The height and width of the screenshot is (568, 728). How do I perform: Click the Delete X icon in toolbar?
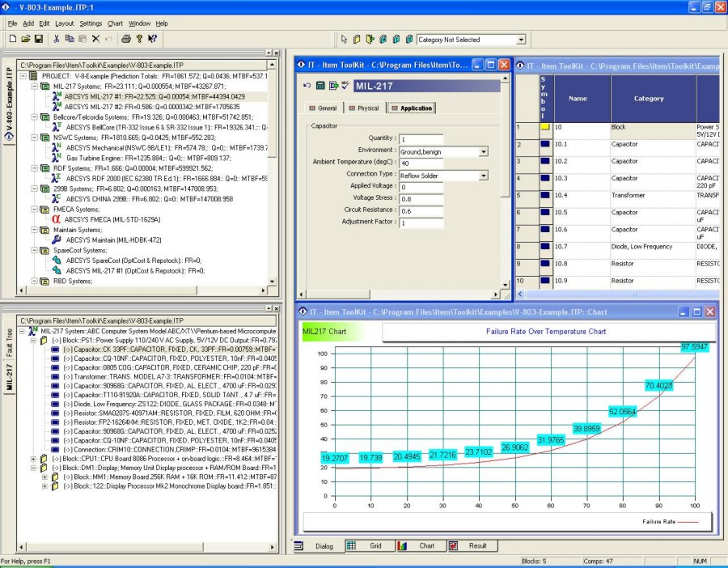[95, 39]
